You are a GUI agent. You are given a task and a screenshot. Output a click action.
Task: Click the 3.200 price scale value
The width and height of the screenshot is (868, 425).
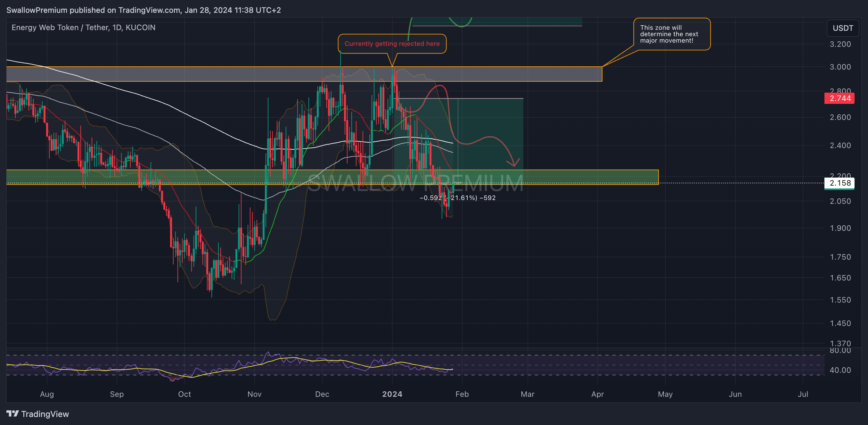coord(840,44)
